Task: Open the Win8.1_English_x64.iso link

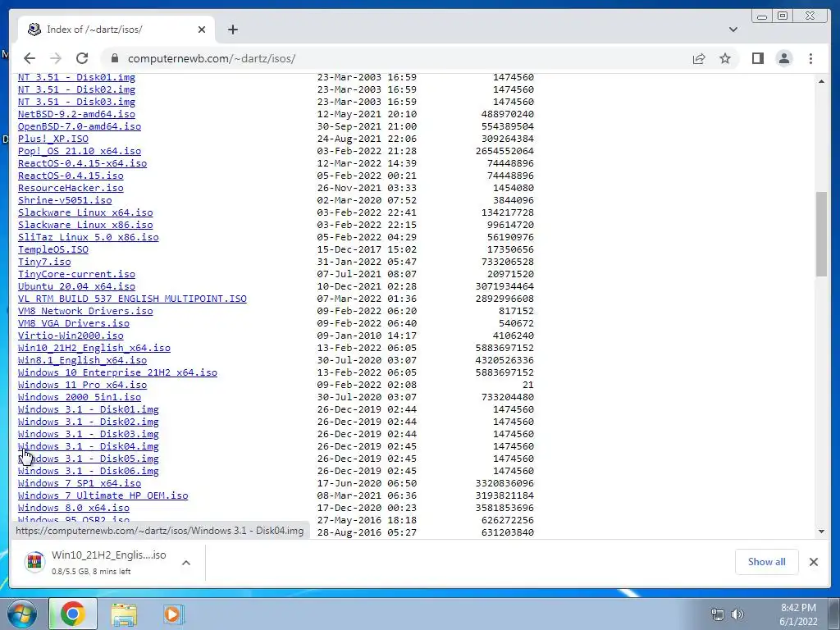Action: (83, 361)
